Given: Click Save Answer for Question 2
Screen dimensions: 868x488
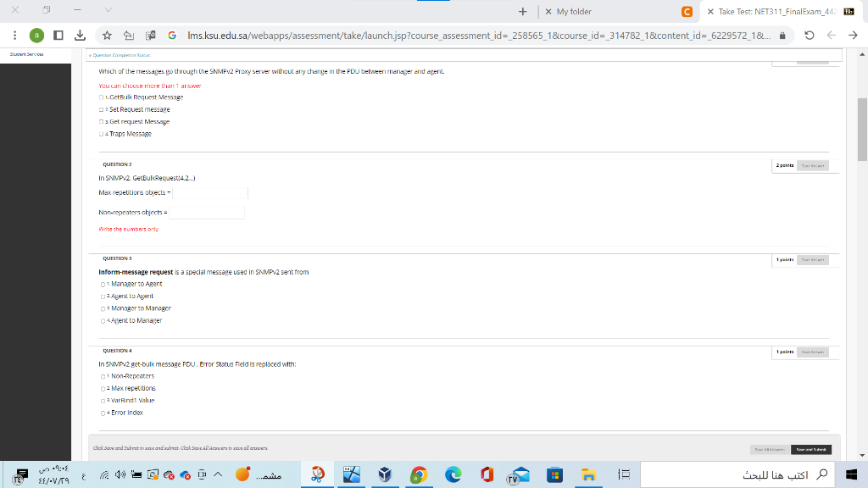Looking at the screenshot, I should click(812, 164).
